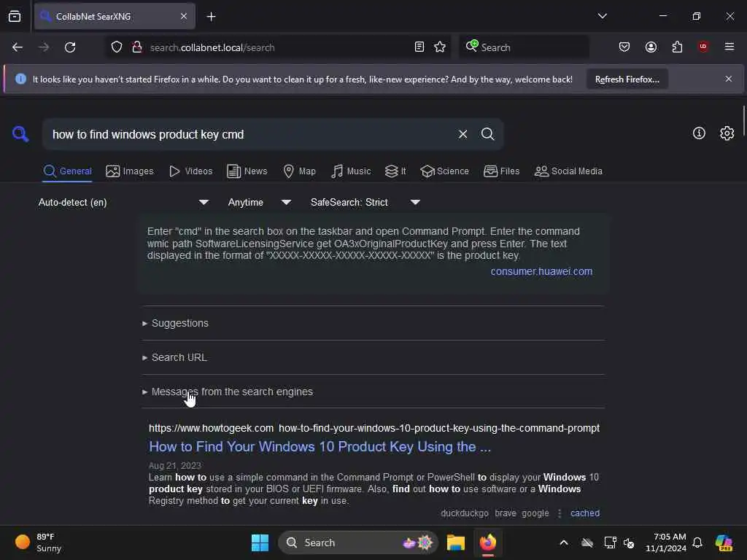Open the SafeSearch Strict dropdown
747x560 pixels.
click(x=365, y=203)
